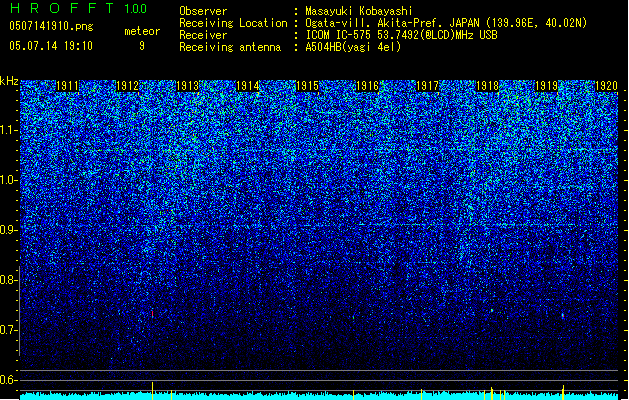Click the 1.0 frequency axis label

(9, 180)
